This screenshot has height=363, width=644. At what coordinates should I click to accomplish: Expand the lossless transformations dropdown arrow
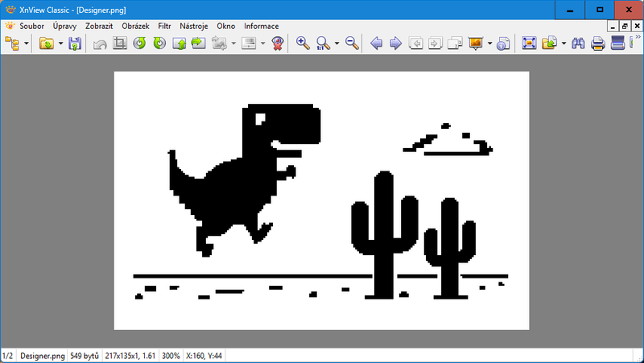pyautogui.click(x=233, y=43)
